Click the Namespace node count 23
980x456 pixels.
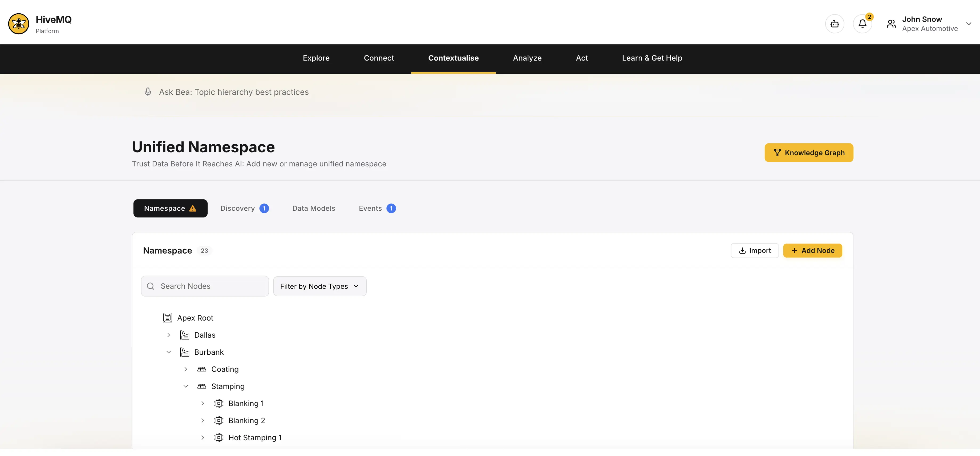coord(204,251)
